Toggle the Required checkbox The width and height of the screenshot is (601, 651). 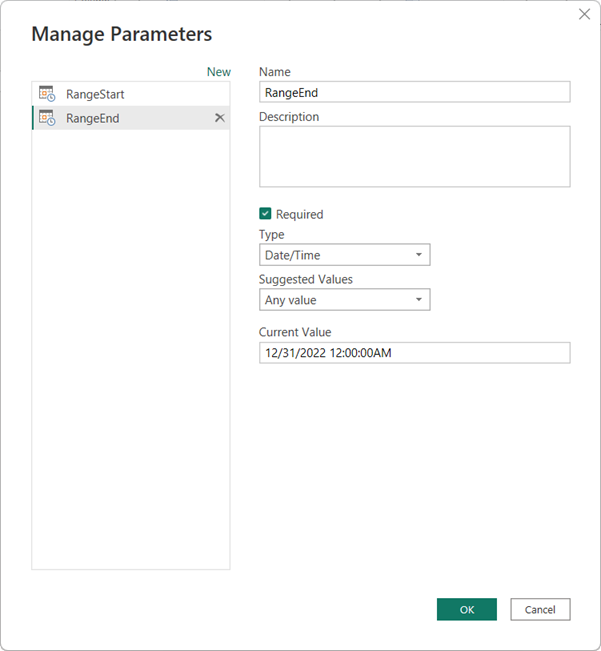pos(265,214)
